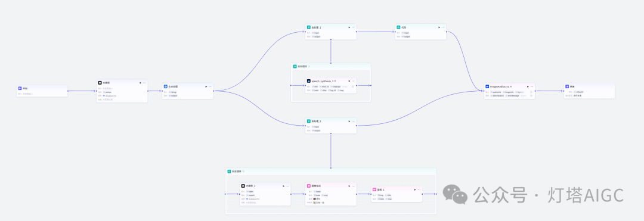Click the speech_synthesis_3 plugin icon
Viewport: 644px width, 221px height.
(309, 81)
